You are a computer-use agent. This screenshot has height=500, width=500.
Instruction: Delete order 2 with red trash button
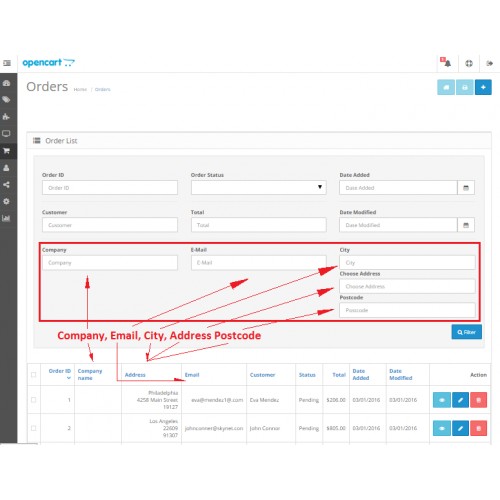coord(479,428)
